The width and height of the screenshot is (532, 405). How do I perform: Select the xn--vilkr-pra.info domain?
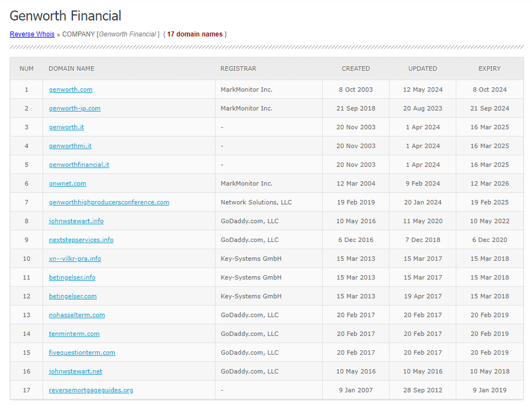point(75,258)
